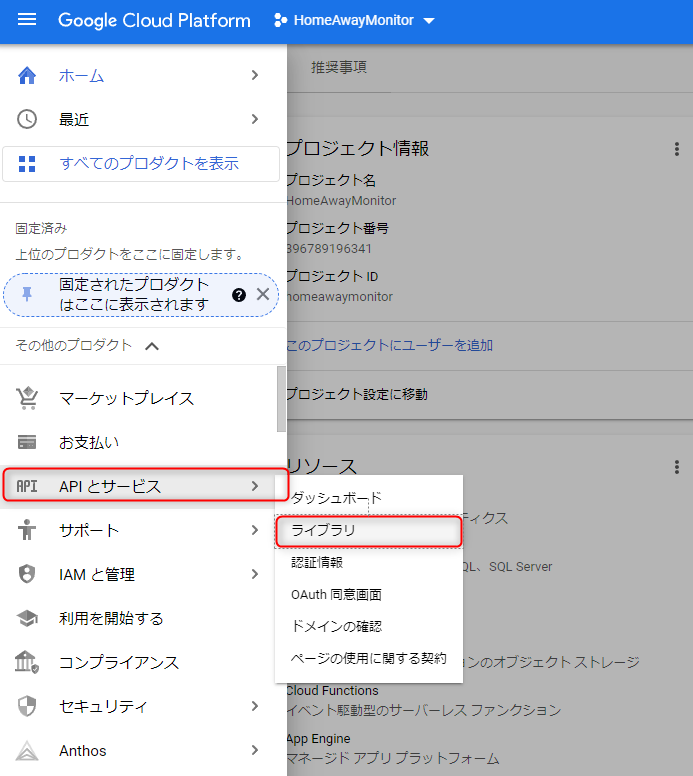
Task: Expand the API とサービス submenu arrow
Action: [x=254, y=486]
